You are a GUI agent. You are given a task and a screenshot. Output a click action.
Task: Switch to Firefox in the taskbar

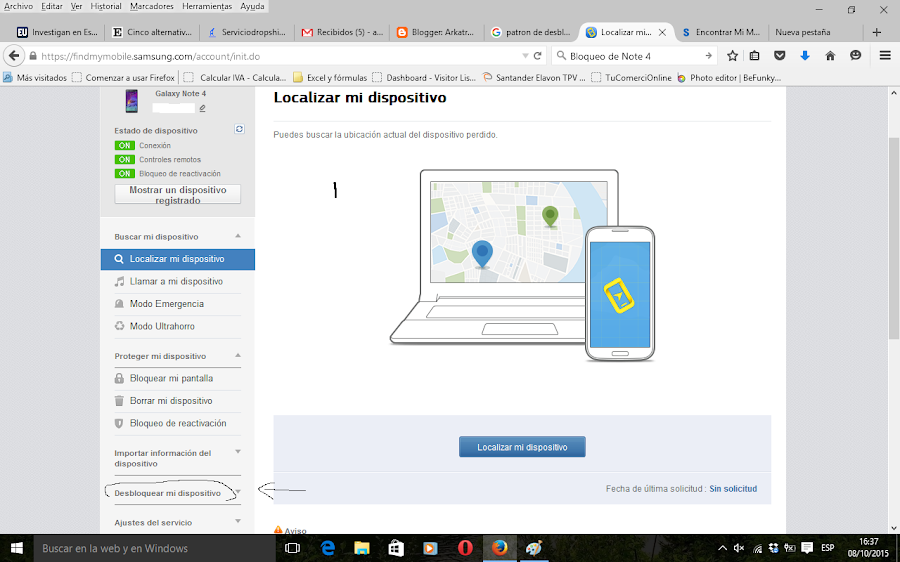pos(499,548)
